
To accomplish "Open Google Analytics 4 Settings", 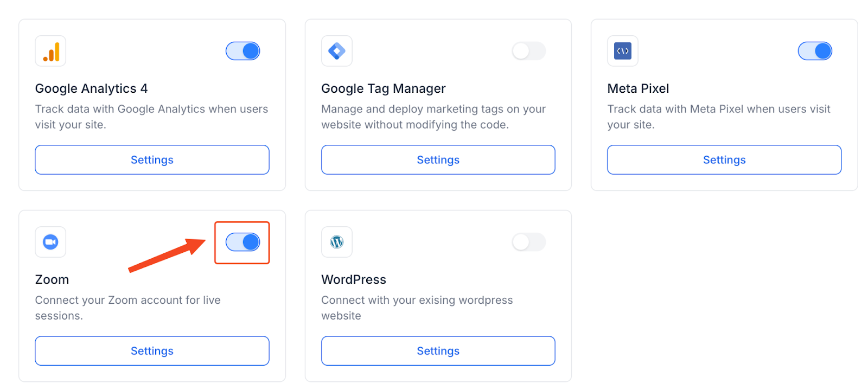I will click(152, 159).
